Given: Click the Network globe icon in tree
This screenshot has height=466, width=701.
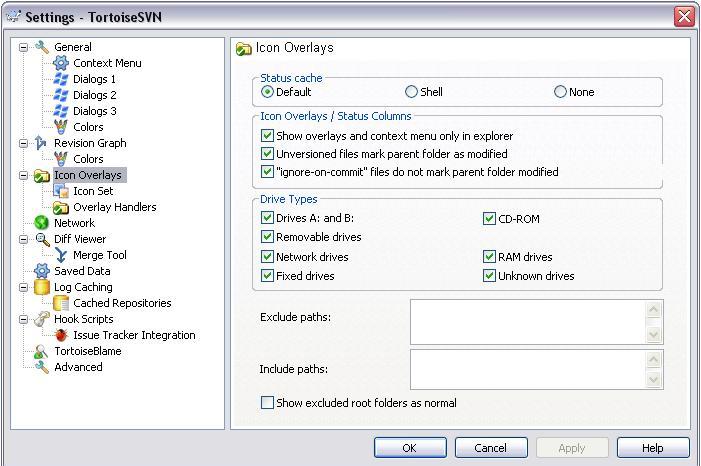Looking at the screenshot, I should pos(42,223).
